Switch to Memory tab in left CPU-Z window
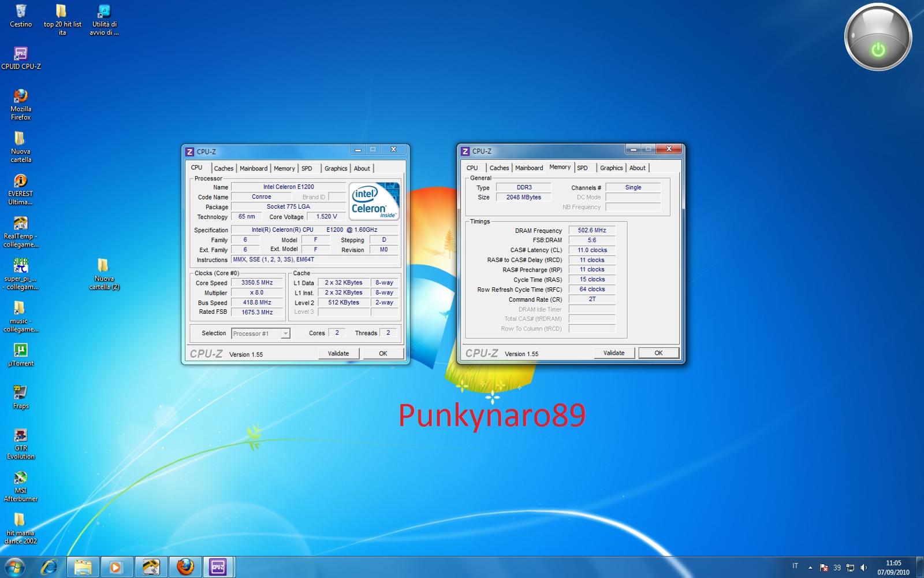This screenshot has width=924, height=578. pos(284,169)
